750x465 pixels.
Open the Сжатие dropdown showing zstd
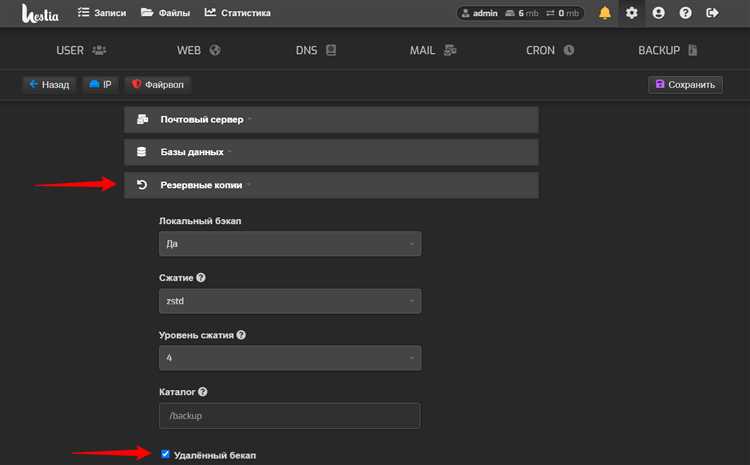(x=290, y=301)
